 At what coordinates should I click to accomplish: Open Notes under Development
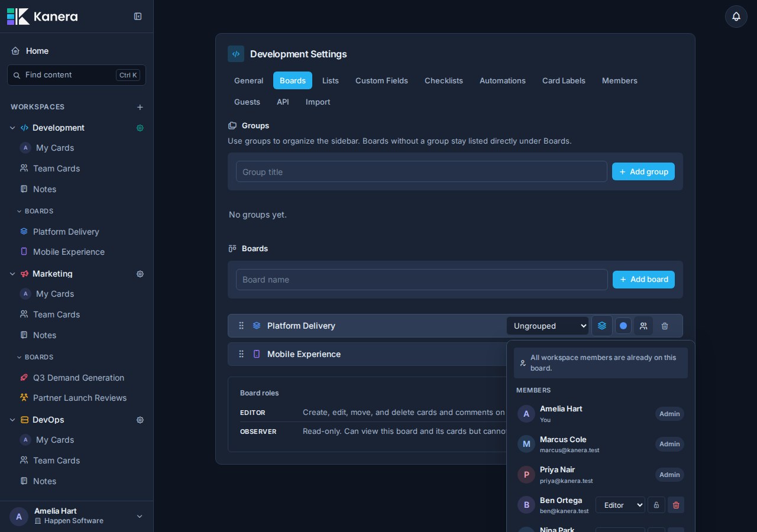click(x=44, y=189)
